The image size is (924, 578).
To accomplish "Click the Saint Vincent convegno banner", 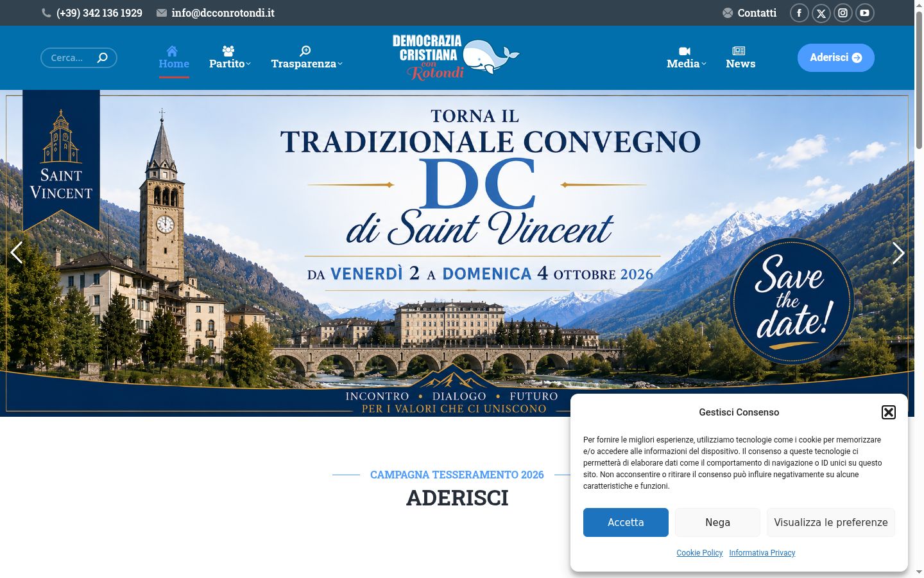I will point(457,253).
